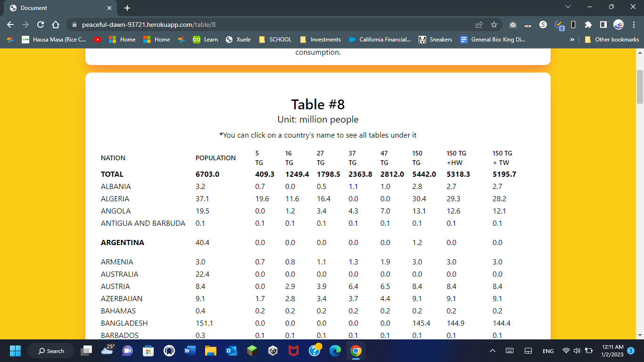Select the Document browser tab
Viewport: 644px width, 362px height.
(x=60, y=8)
